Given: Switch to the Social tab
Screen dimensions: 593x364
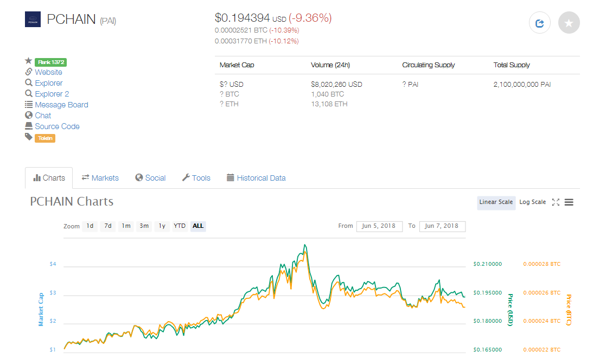Looking at the screenshot, I should coord(150,178).
